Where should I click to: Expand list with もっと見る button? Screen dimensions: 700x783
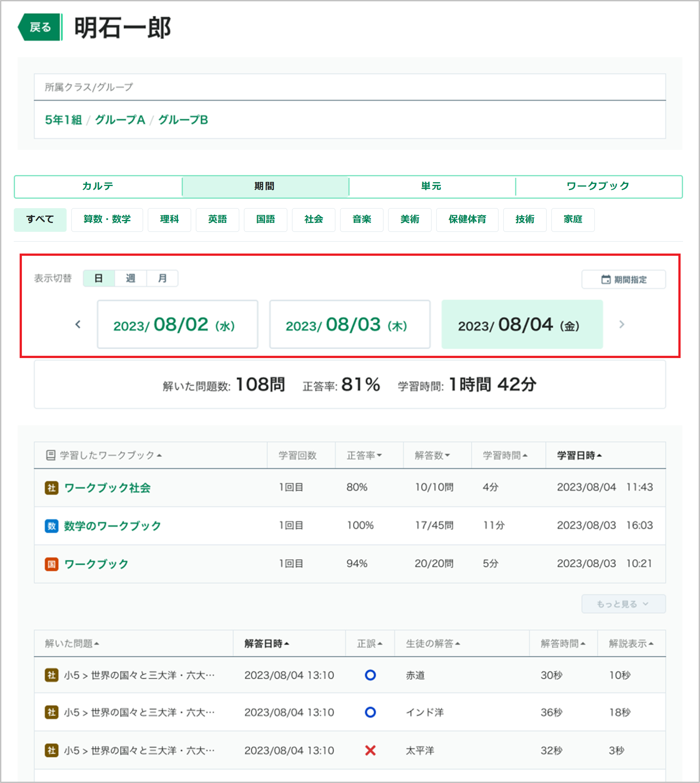(623, 604)
